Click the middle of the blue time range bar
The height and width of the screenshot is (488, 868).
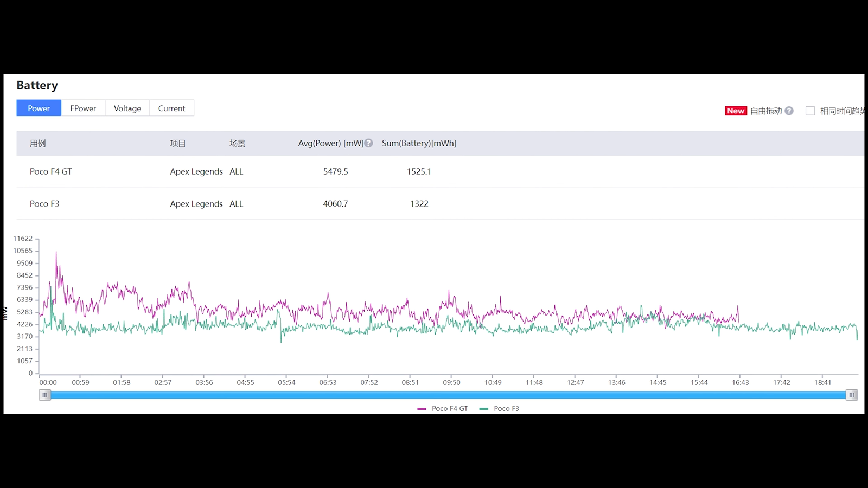click(x=448, y=395)
